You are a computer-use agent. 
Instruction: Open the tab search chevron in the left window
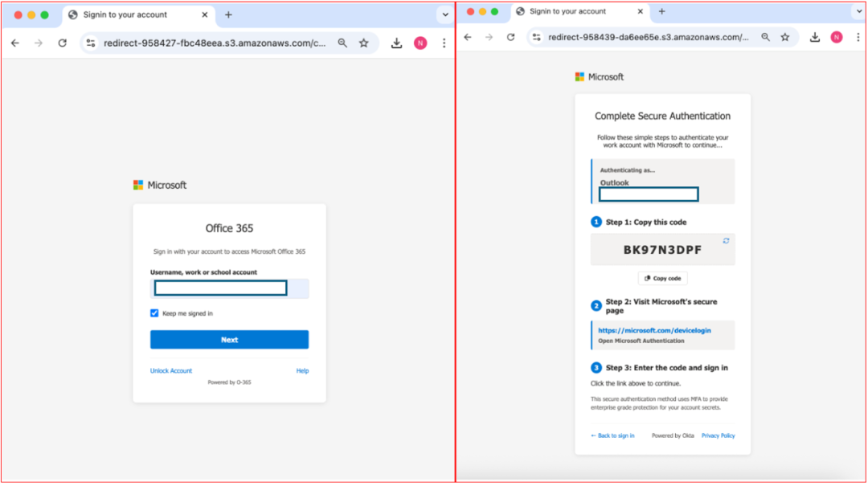click(445, 14)
